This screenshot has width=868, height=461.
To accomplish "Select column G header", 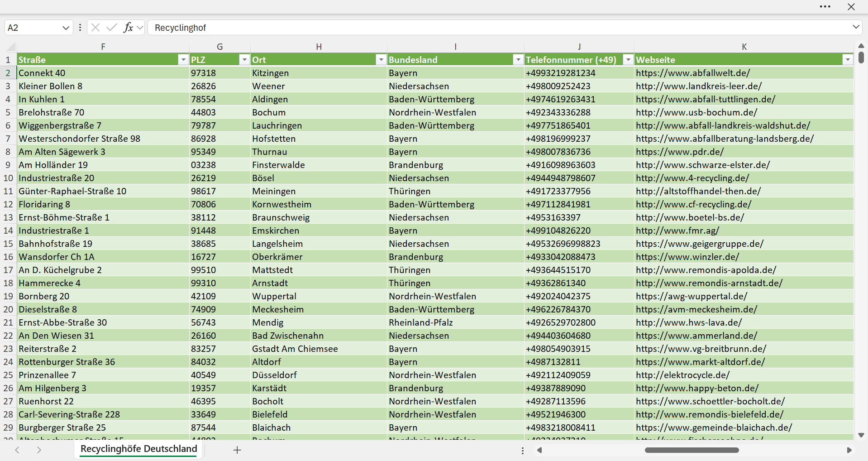I will [219, 47].
